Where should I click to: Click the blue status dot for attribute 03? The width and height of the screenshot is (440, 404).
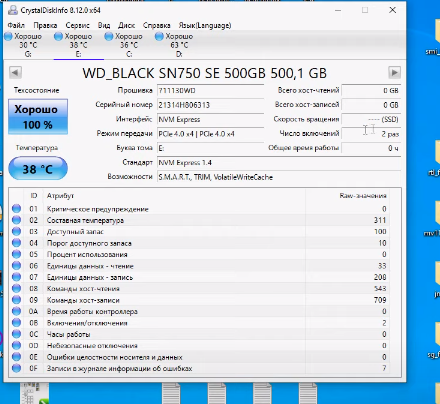pos(16,231)
